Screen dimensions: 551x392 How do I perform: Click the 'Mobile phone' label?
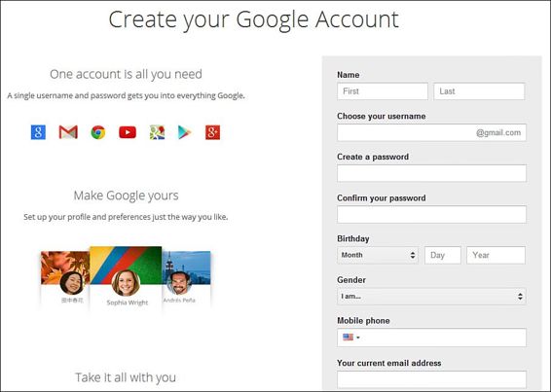tap(363, 321)
